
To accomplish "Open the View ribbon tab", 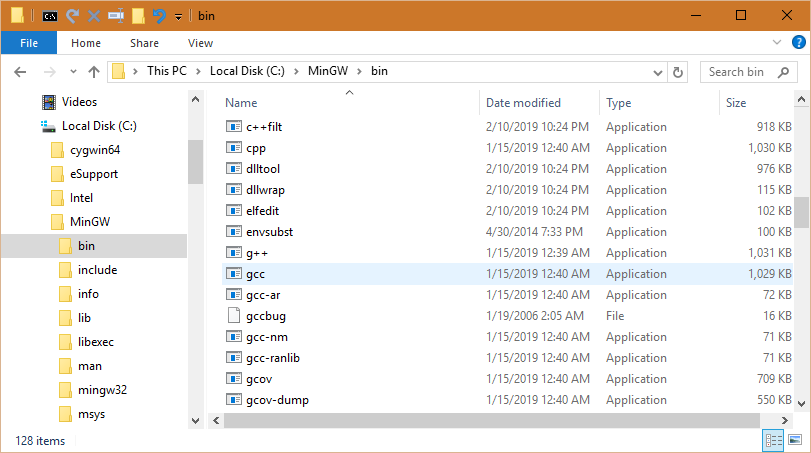I will [x=200, y=43].
